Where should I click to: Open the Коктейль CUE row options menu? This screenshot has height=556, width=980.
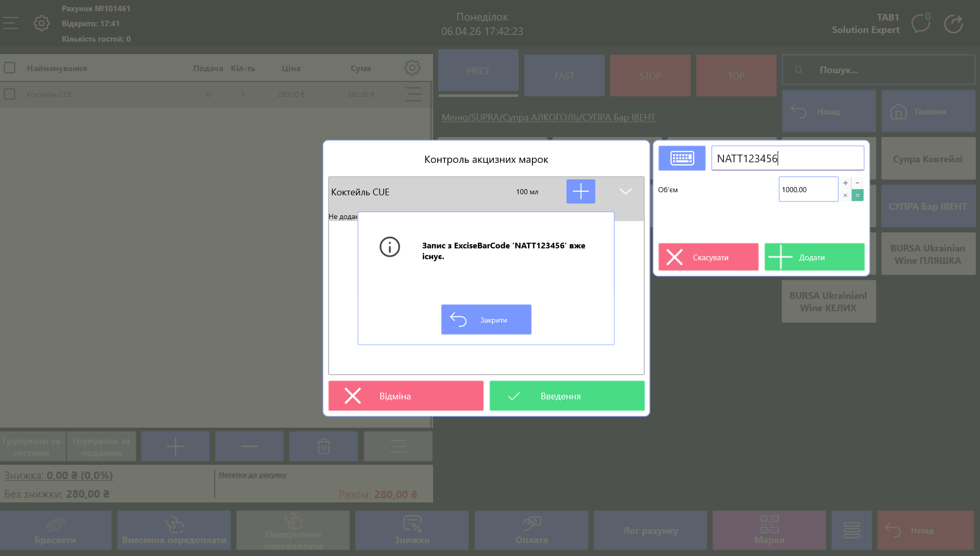(x=413, y=94)
